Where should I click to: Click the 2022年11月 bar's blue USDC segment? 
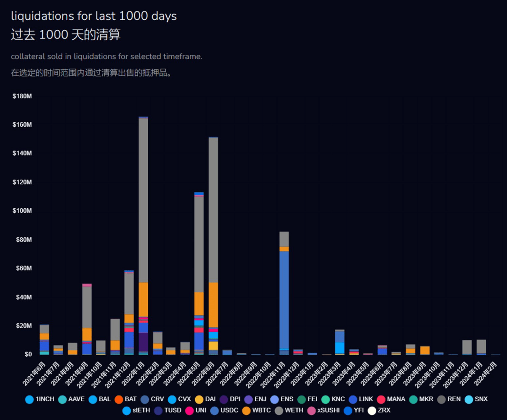click(284, 300)
